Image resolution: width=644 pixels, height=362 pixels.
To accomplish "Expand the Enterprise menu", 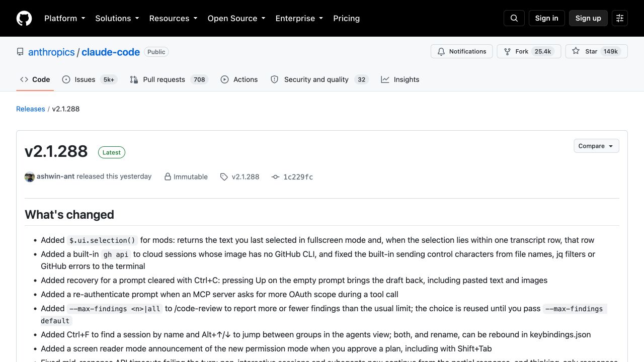I will (x=299, y=18).
